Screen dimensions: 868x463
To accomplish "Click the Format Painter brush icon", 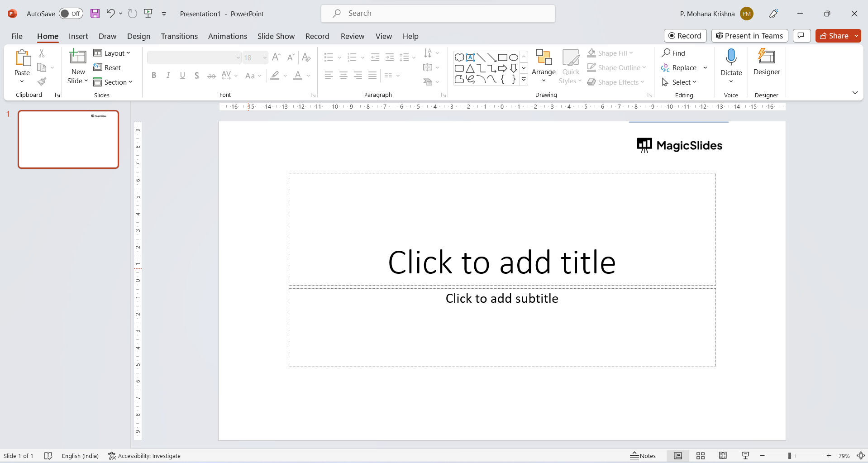I will [x=42, y=81].
